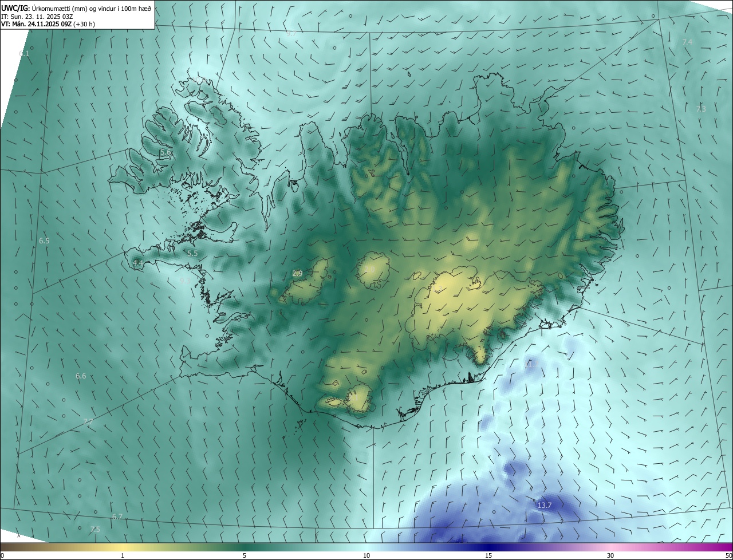Click the 6.1 value label at top left
Viewport: 733px width, 560px height.
click(24, 53)
